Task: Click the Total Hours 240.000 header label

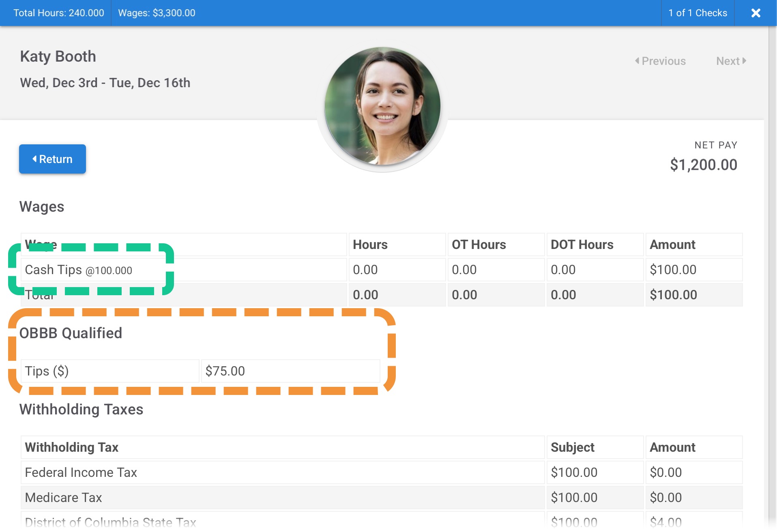Action: point(59,13)
